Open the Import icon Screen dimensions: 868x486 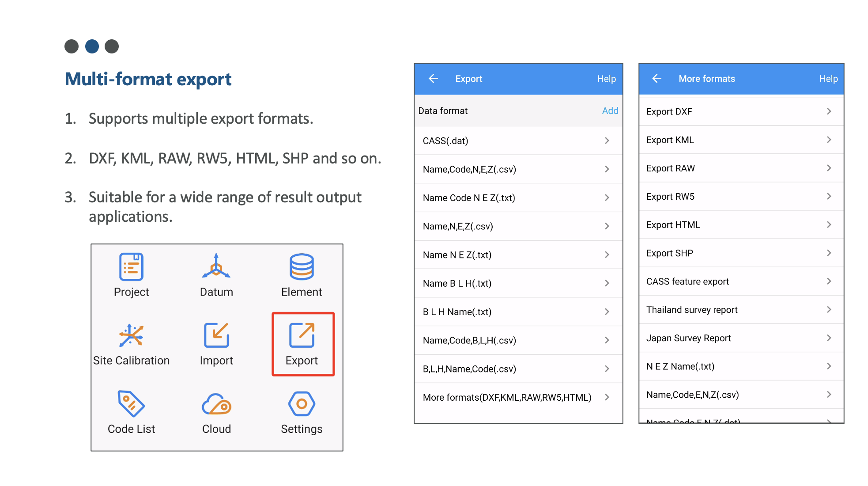coord(216,335)
